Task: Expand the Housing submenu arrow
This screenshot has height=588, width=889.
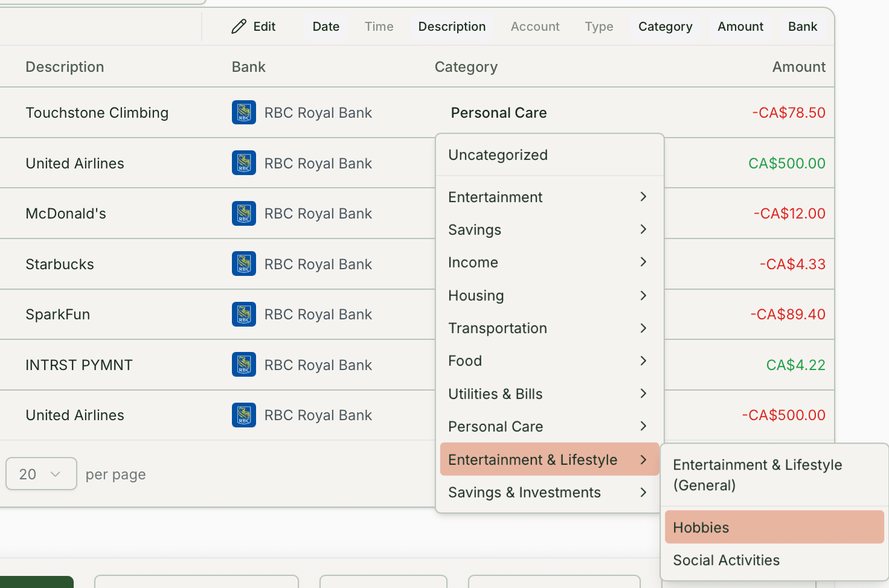Action: tap(643, 295)
